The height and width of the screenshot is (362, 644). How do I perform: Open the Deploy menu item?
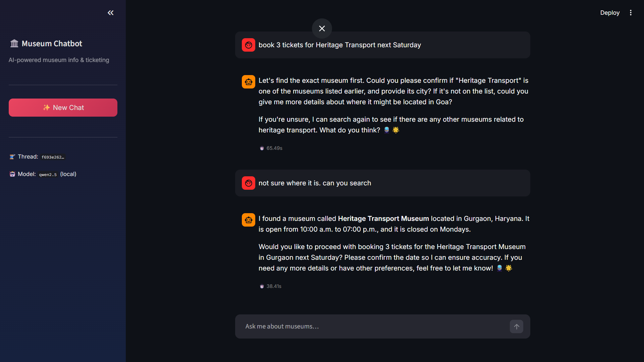coord(610,13)
